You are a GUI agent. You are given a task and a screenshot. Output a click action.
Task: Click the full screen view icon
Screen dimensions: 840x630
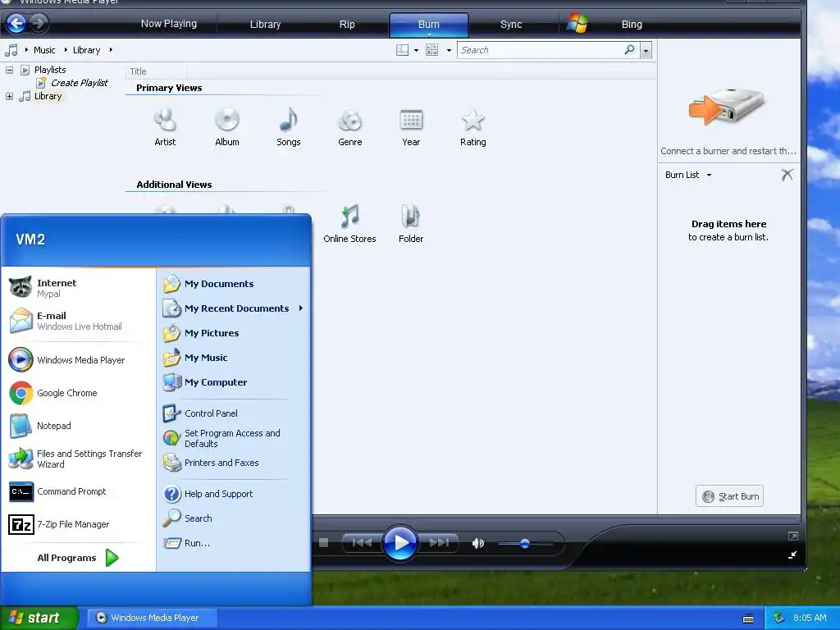(793, 536)
